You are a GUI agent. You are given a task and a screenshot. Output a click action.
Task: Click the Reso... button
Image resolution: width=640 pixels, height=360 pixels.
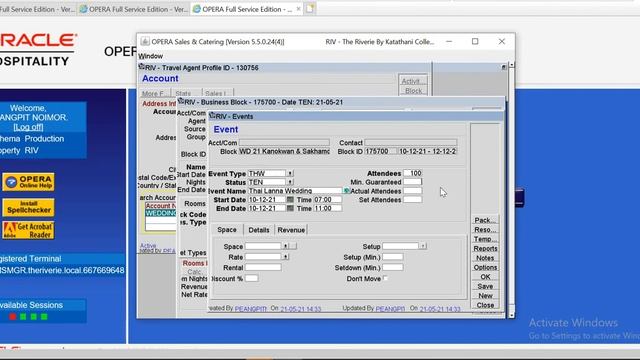coord(485,230)
